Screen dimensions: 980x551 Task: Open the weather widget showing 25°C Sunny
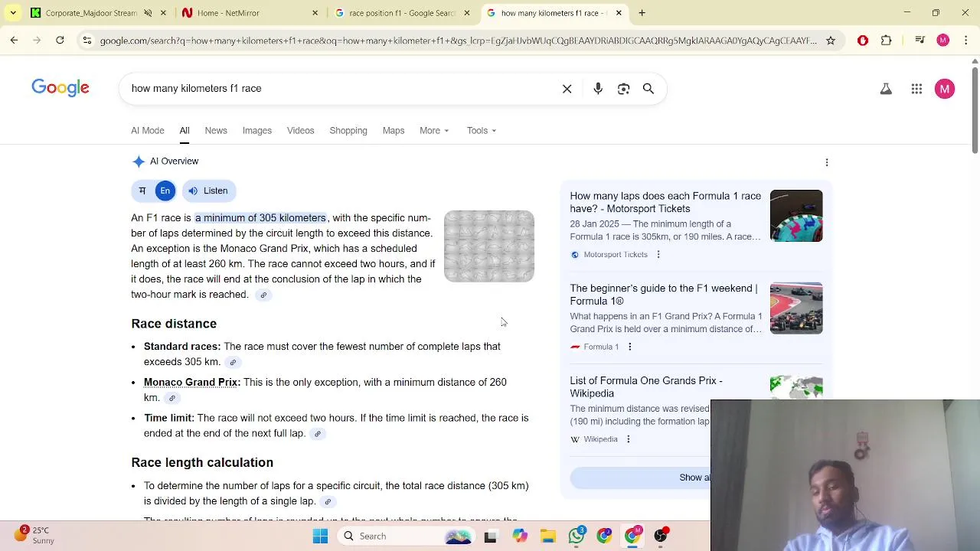tap(33, 535)
